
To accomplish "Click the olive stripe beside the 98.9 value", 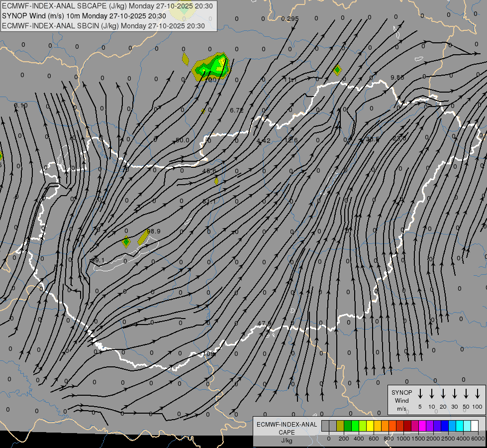I will [143, 237].
